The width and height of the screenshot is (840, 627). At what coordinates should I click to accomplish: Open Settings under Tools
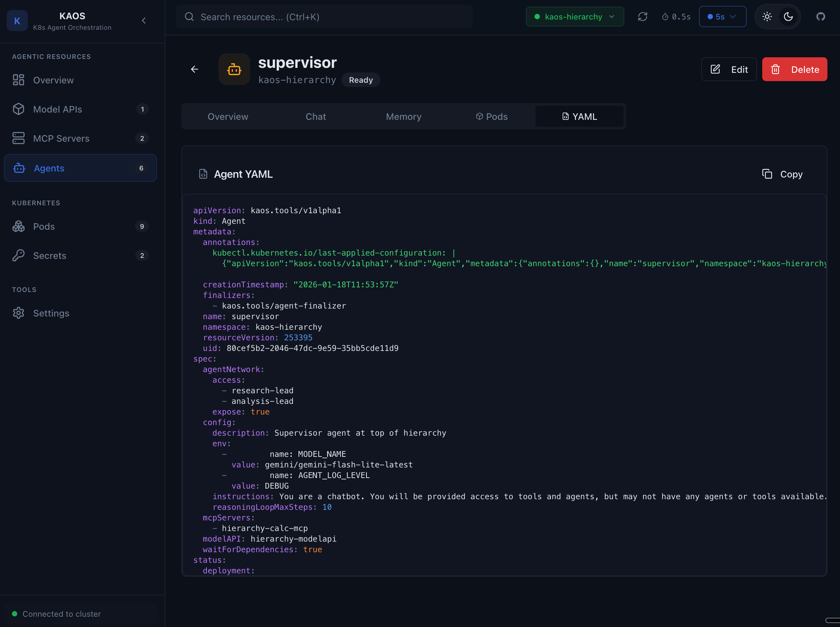coord(51,313)
